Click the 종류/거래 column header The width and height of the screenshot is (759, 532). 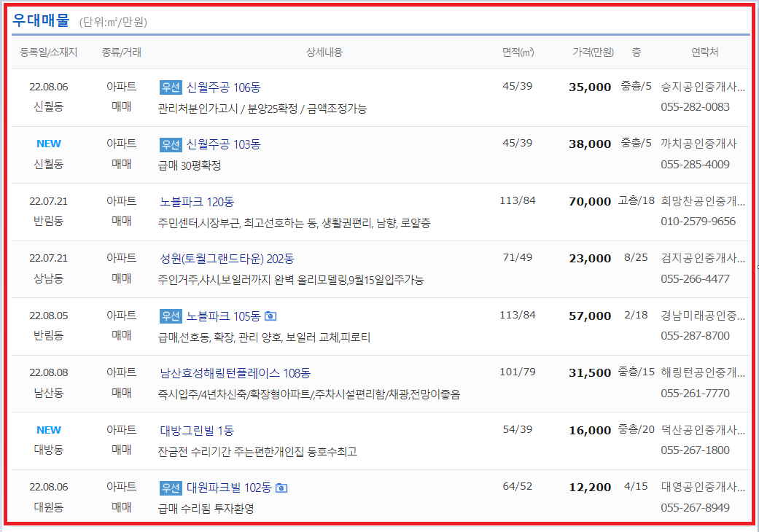(x=122, y=52)
